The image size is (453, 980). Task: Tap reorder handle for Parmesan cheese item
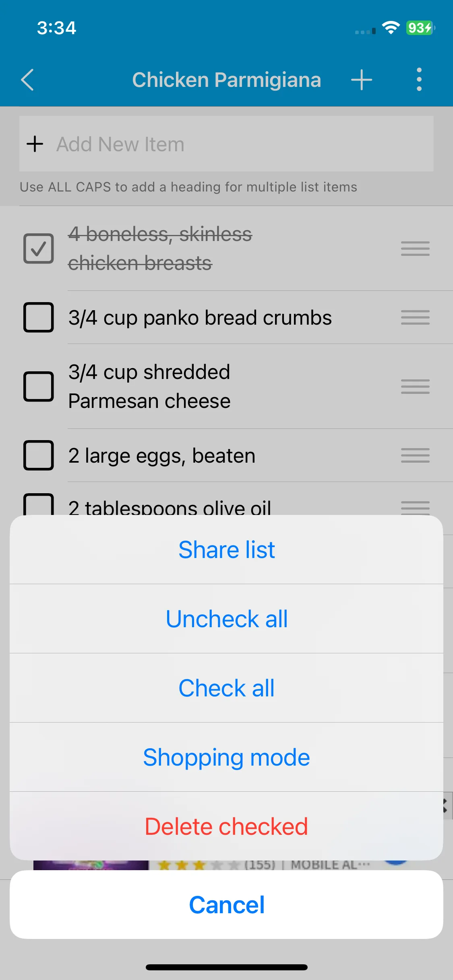point(415,387)
